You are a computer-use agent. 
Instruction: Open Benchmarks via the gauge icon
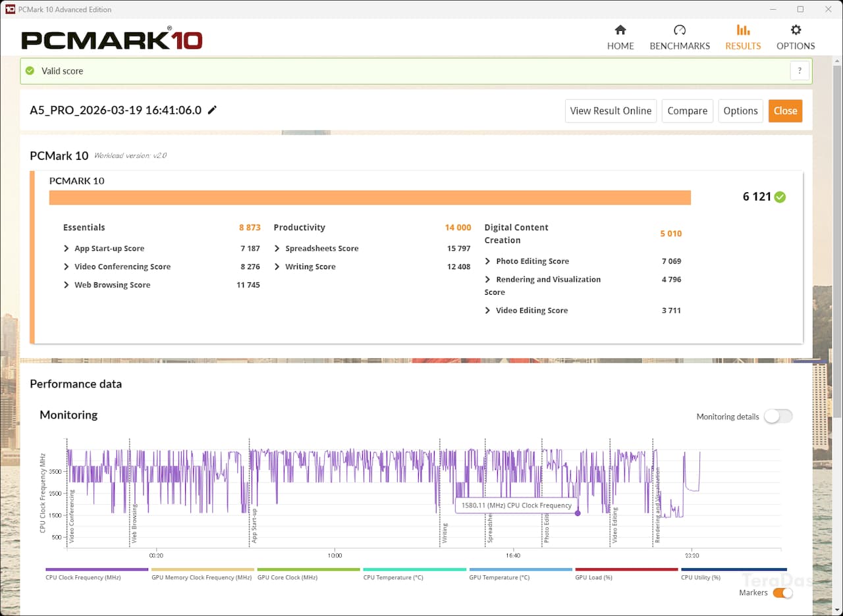(x=680, y=30)
